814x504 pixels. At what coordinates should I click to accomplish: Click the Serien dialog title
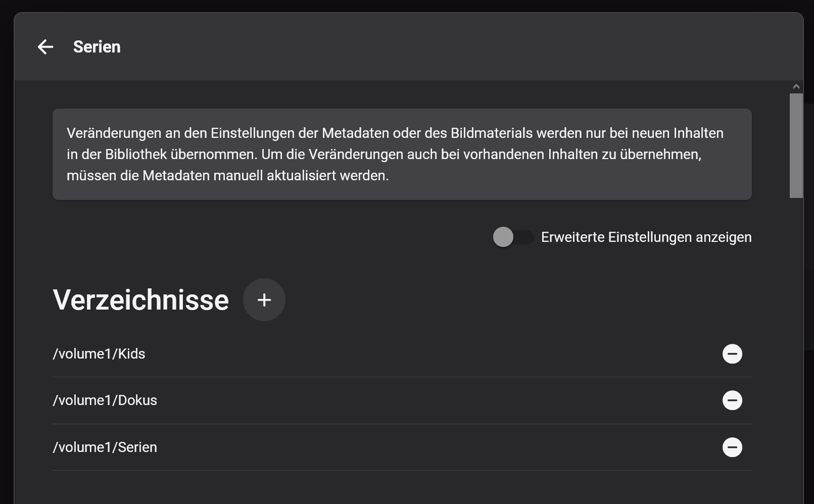point(97,47)
